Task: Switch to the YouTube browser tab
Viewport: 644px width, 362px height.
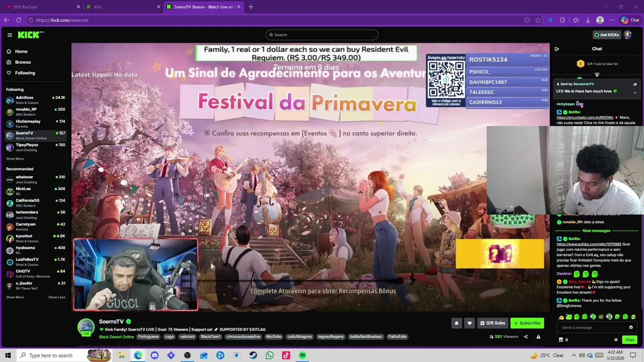Action: click(42, 7)
